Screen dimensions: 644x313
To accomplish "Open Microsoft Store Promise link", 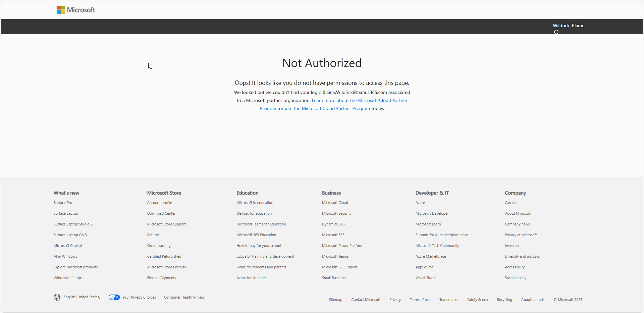I will pyautogui.click(x=167, y=267).
